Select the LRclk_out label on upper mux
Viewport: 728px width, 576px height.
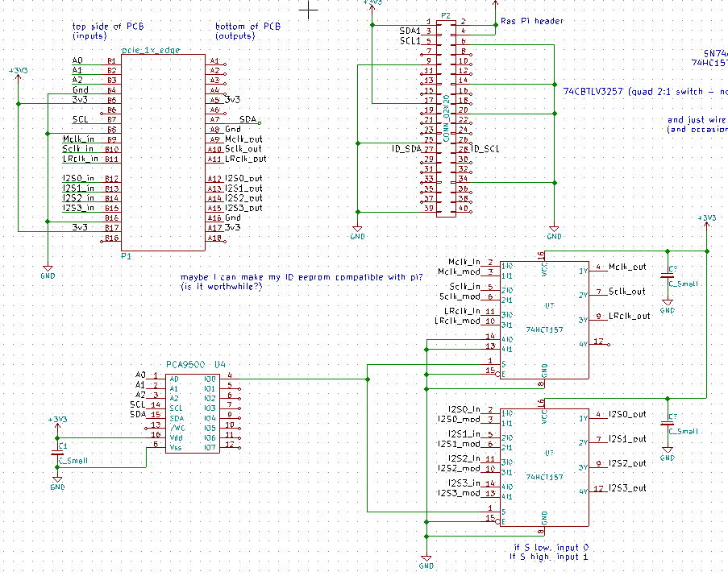(x=630, y=316)
